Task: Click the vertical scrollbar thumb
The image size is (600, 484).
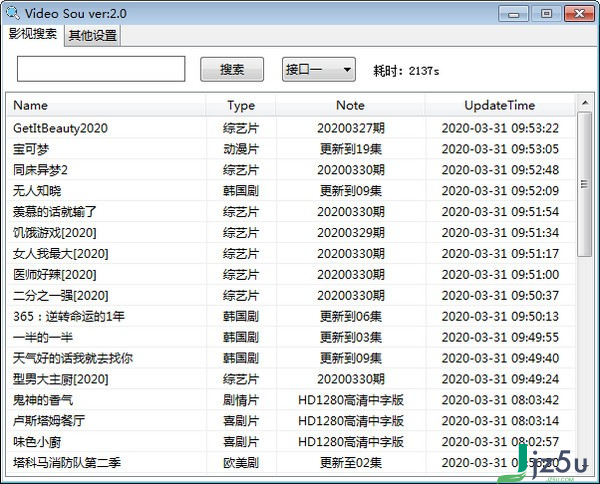Action: coord(585,184)
